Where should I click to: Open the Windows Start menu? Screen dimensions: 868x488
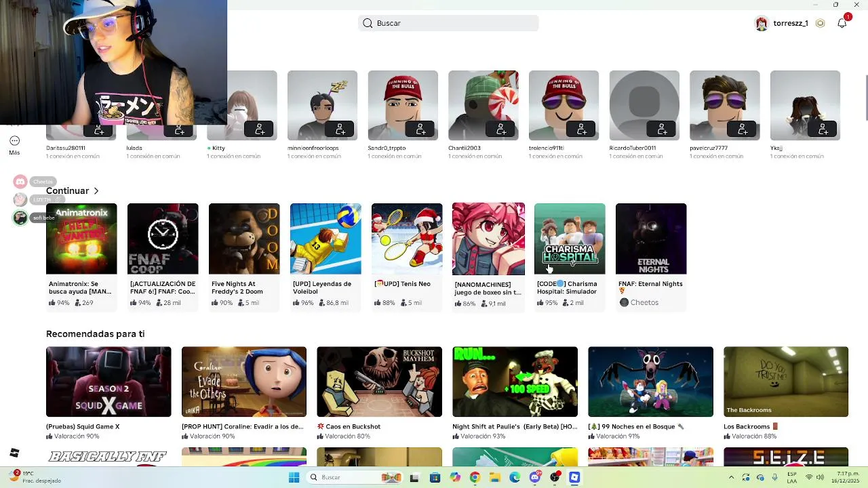294,477
